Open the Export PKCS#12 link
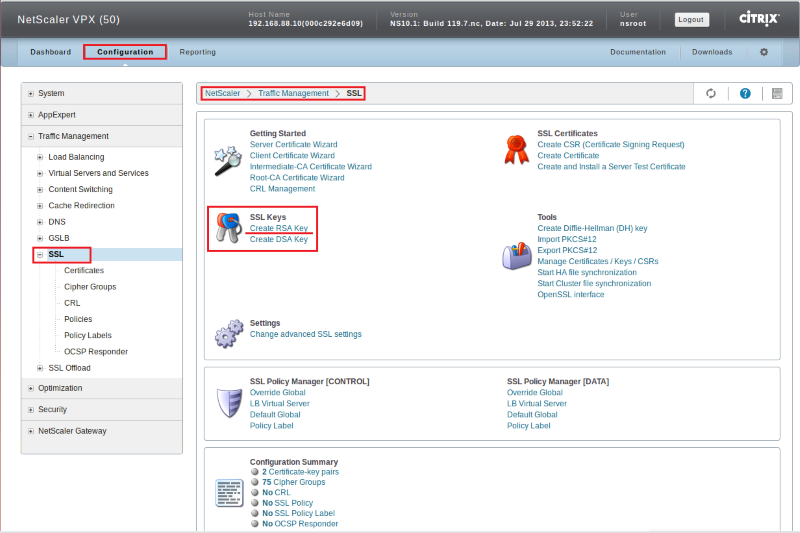Screen dimensions: 800x533 point(567,250)
